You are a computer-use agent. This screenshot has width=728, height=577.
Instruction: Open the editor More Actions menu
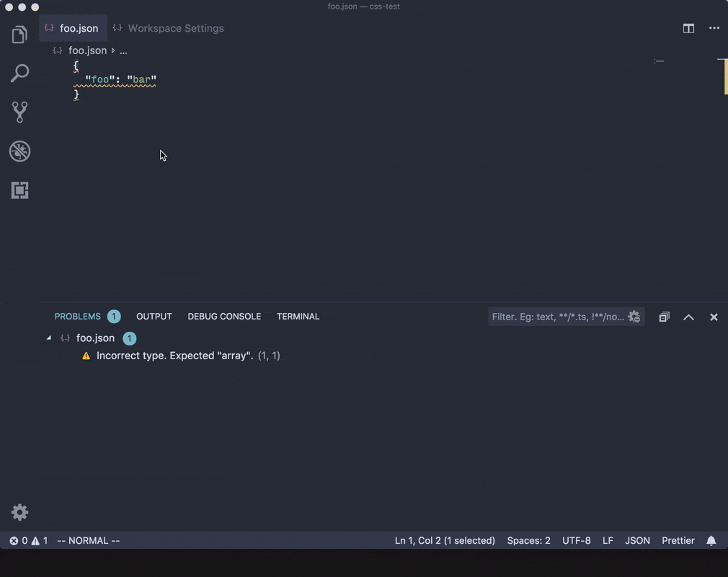[714, 28]
